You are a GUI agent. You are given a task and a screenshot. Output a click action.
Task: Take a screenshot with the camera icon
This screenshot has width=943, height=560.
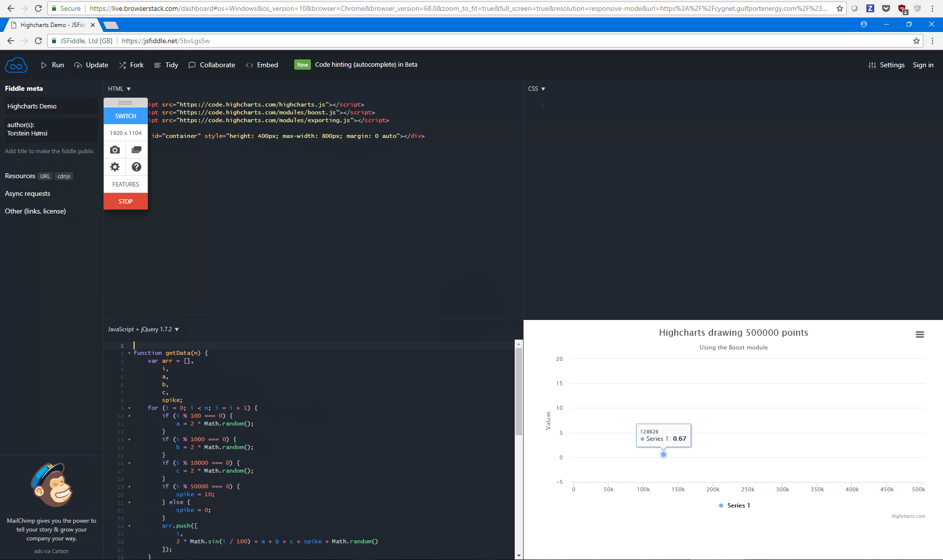[114, 150]
